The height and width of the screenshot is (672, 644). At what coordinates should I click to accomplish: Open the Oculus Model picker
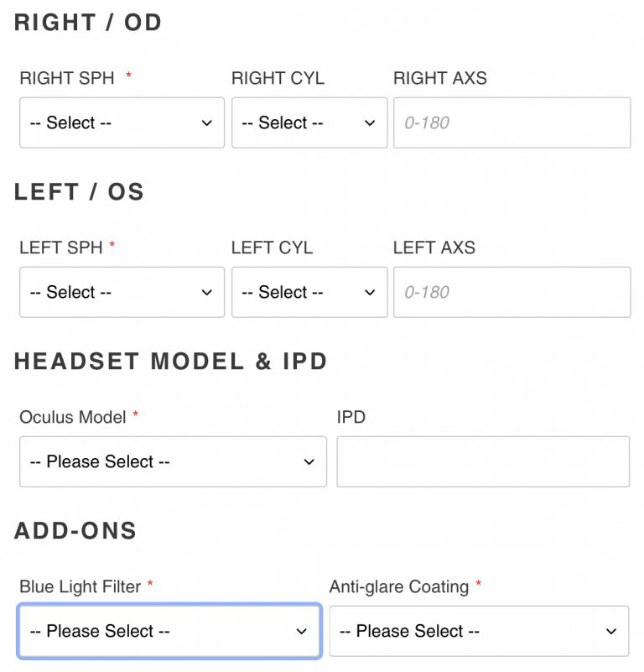pos(173,461)
